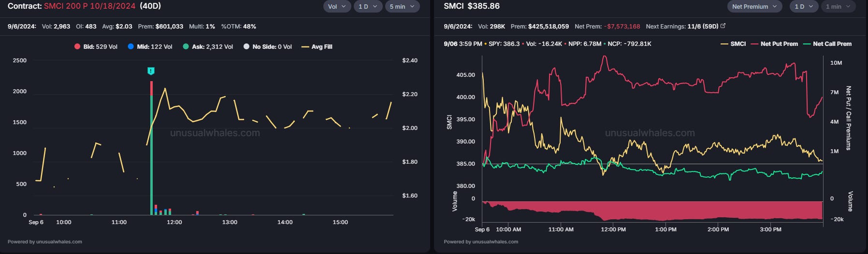Click the Prem: $601,033 stat

160,27
